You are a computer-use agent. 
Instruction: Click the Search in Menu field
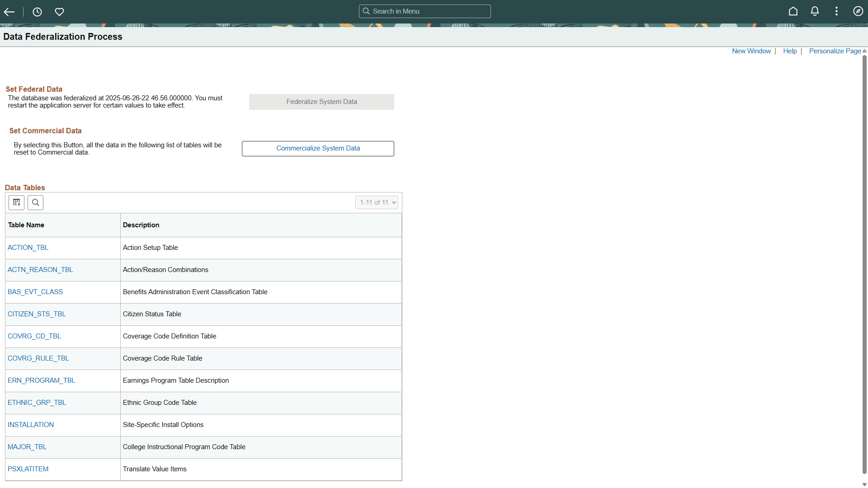click(x=425, y=11)
